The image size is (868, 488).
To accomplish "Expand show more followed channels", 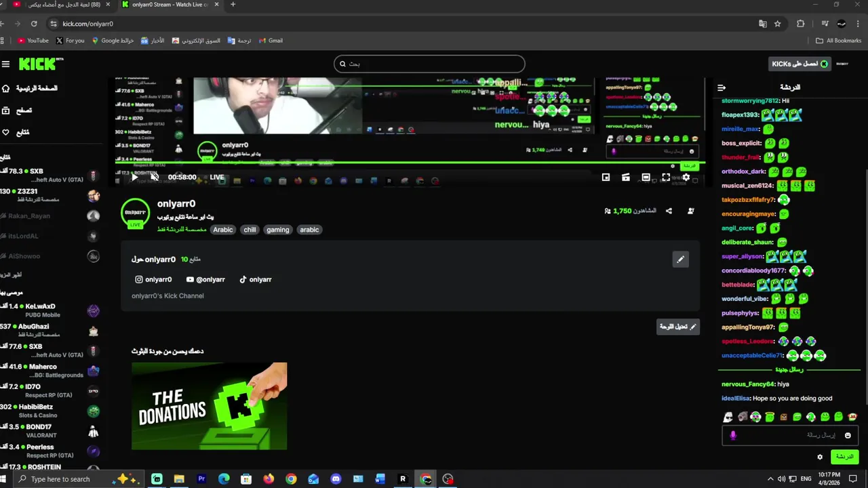I will pos(12,275).
